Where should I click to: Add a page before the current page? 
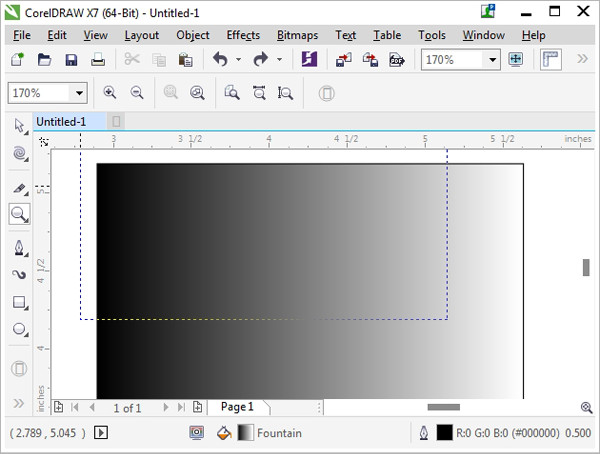[x=58, y=407]
